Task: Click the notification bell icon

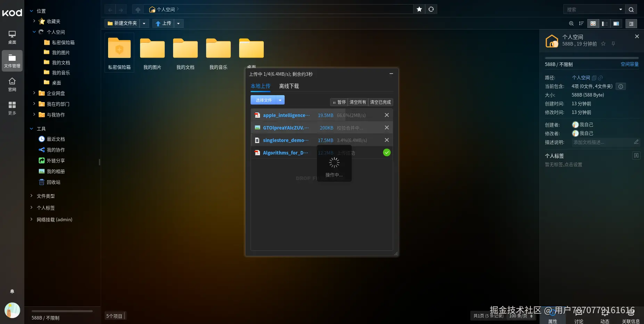Action: point(12,291)
